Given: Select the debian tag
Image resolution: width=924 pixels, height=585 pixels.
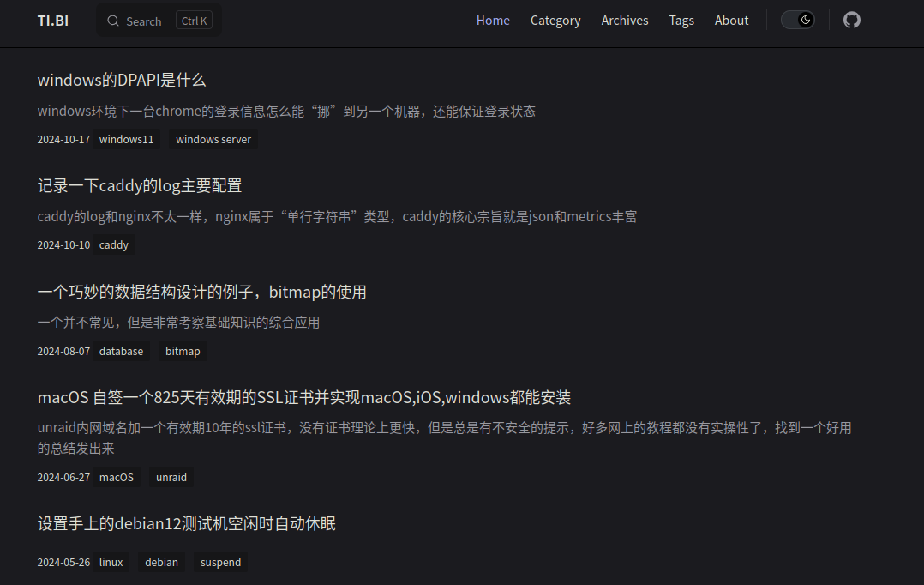Looking at the screenshot, I should (x=161, y=562).
